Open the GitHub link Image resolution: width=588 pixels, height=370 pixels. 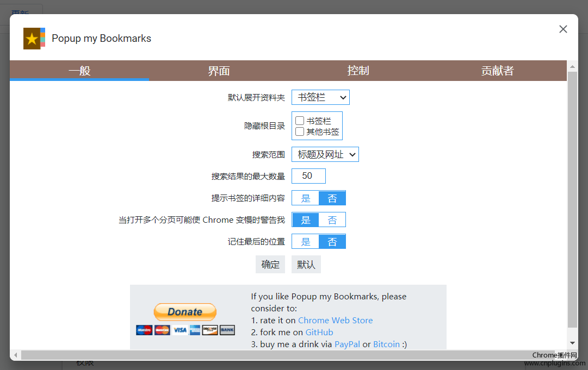click(319, 332)
